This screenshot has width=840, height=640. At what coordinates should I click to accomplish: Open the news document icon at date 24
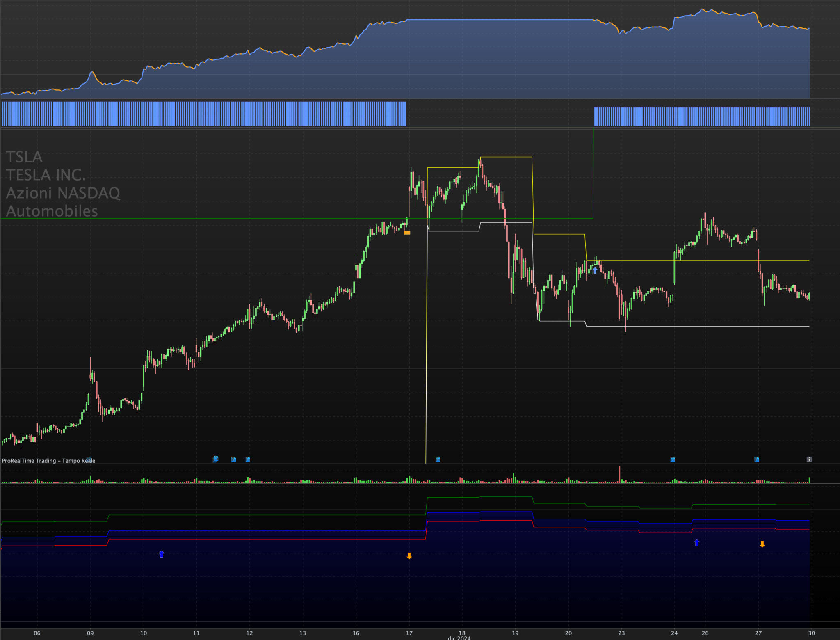[673, 459]
